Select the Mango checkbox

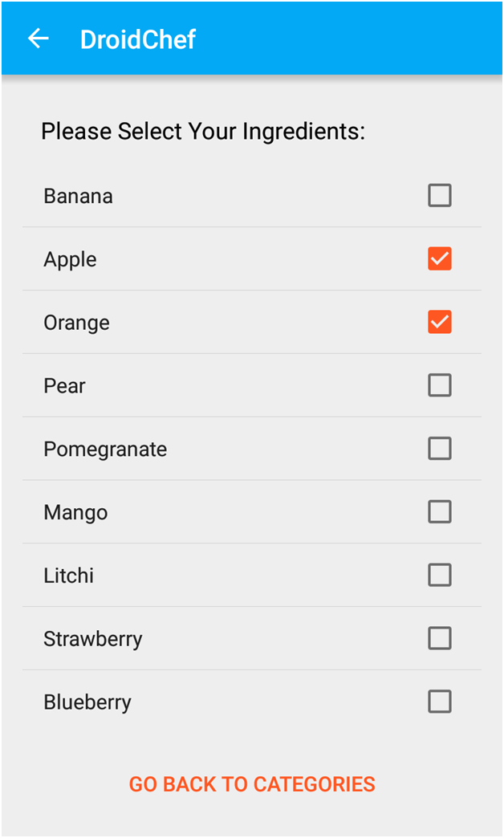click(439, 511)
